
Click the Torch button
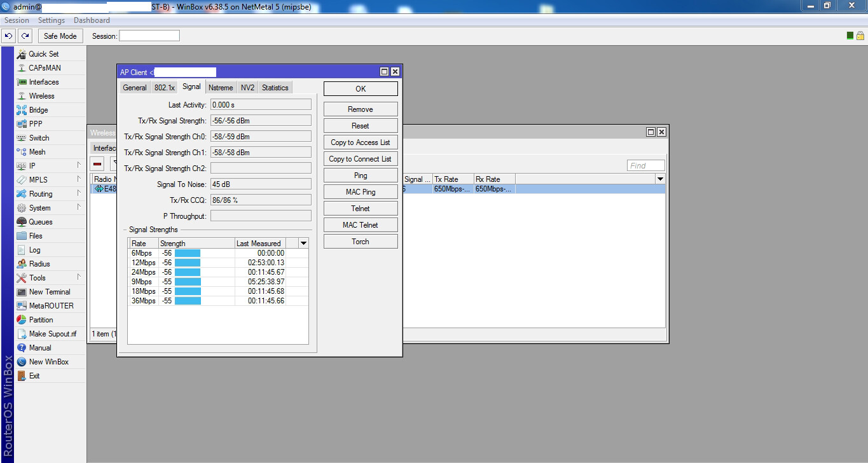pos(361,242)
